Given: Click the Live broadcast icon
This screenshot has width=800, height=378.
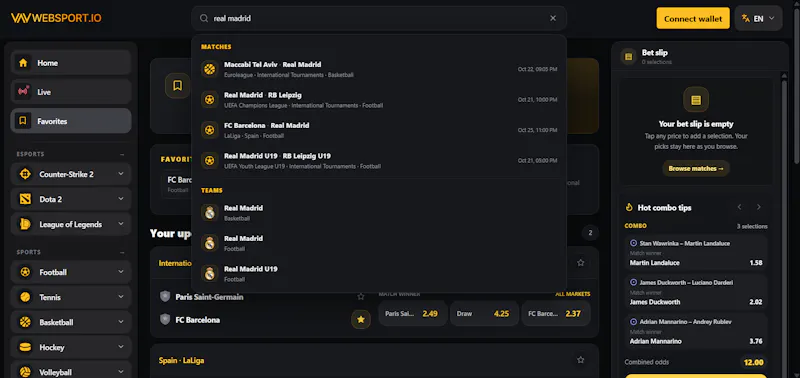Looking at the screenshot, I should coord(23,92).
